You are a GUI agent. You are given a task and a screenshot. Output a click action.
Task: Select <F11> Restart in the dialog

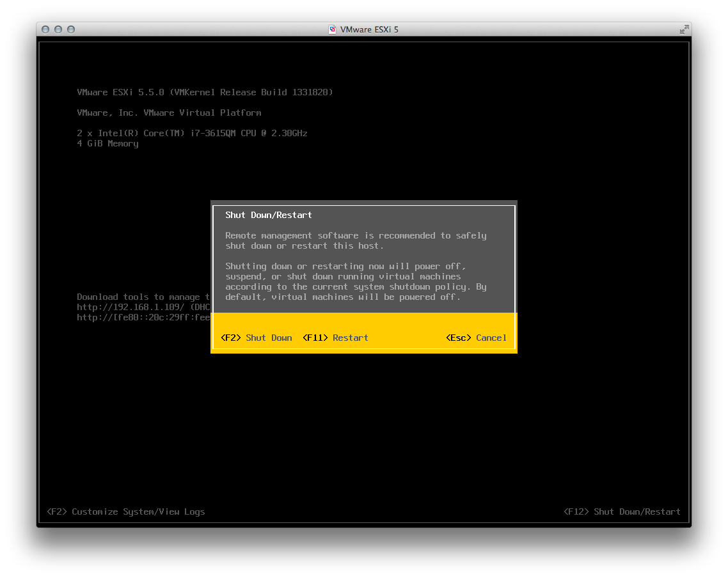click(335, 338)
